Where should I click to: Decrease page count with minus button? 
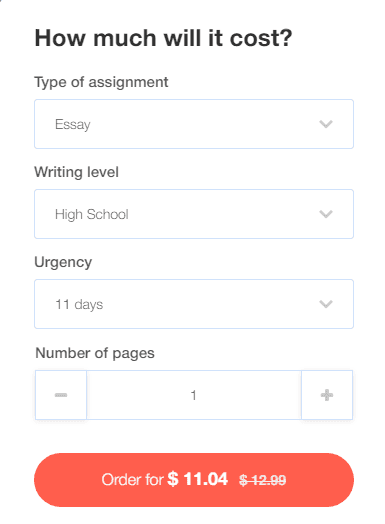click(61, 395)
